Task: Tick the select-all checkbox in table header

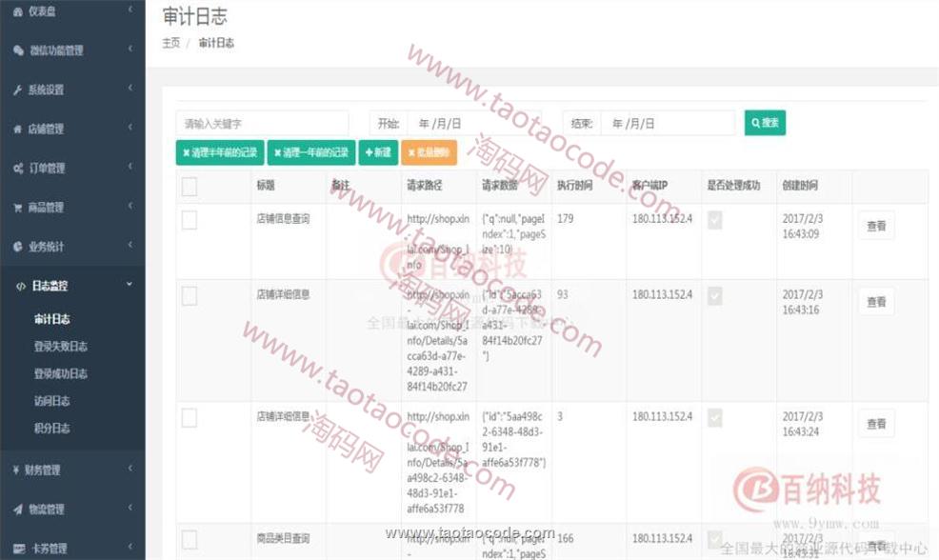Action: (190, 187)
